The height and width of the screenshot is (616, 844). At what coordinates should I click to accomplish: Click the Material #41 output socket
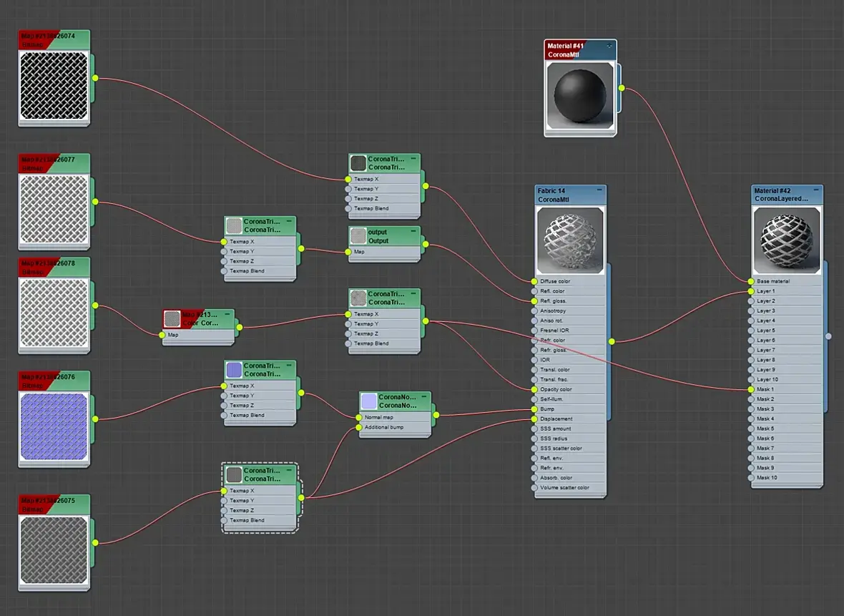(622, 88)
